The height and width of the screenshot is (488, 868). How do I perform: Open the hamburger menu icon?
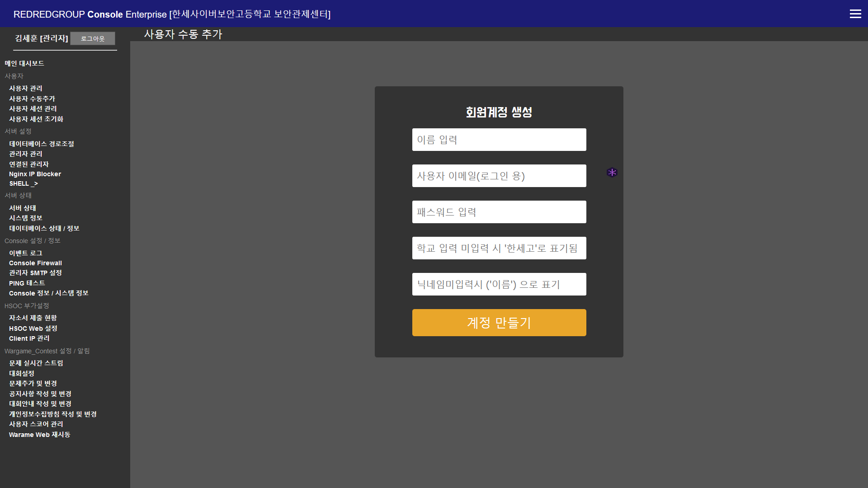[x=855, y=14]
